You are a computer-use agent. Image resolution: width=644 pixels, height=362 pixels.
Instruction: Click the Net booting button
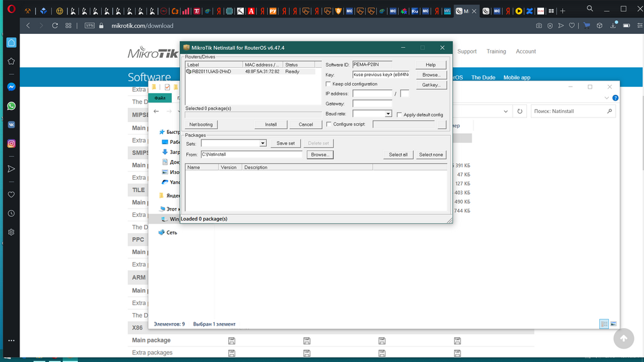pyautogui.click(x=201, y=124)
